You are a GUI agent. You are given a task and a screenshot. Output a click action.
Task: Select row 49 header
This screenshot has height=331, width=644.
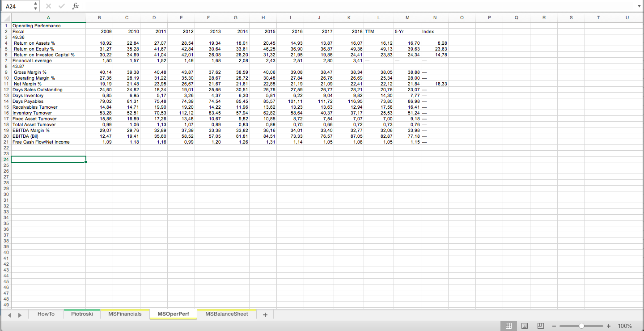(x=5, y=305)
